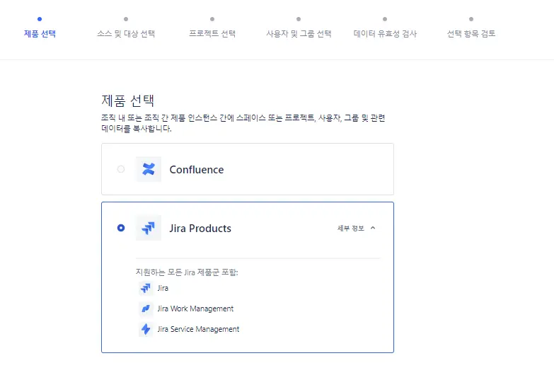The width and height of the screenshot is (554, 392).
Task: Click the Jira Work Management icon
Action: (x=146, y=309)
